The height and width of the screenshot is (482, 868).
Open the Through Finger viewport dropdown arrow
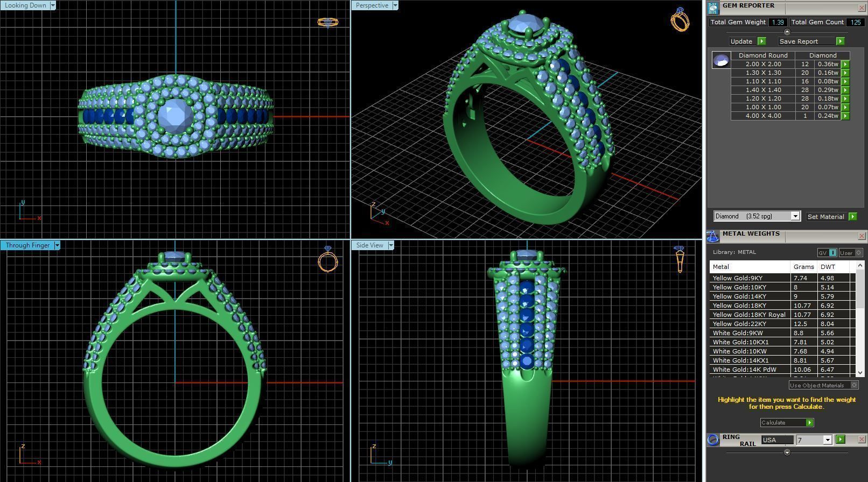(x=57, y=245)
